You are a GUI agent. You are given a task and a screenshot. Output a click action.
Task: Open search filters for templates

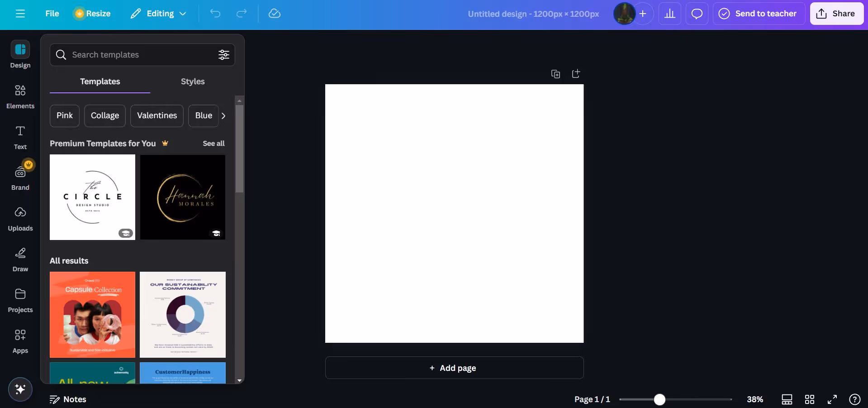pyautogui.click(x=223, y=55)
